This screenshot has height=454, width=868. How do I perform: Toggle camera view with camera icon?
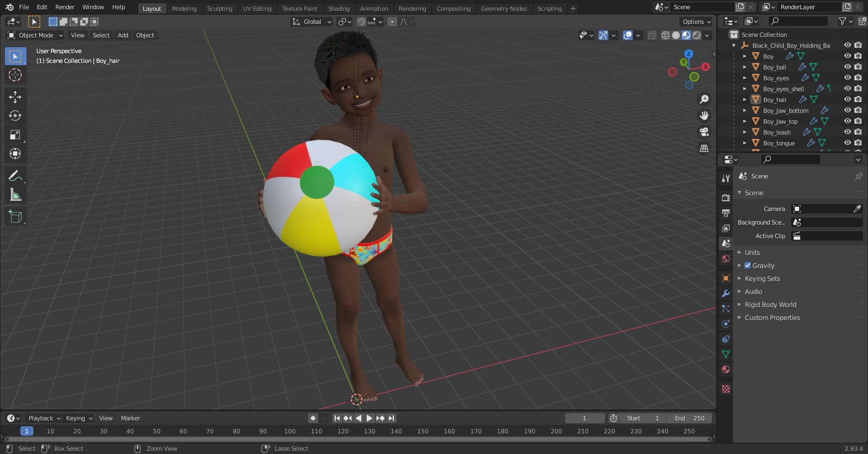pos(704,132)
